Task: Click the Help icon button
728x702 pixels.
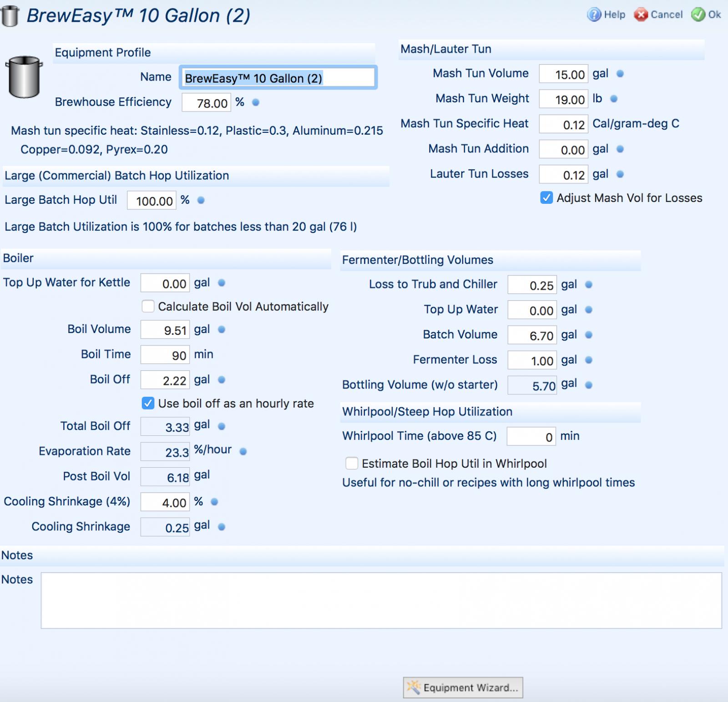Action: (x=594, y=15)
